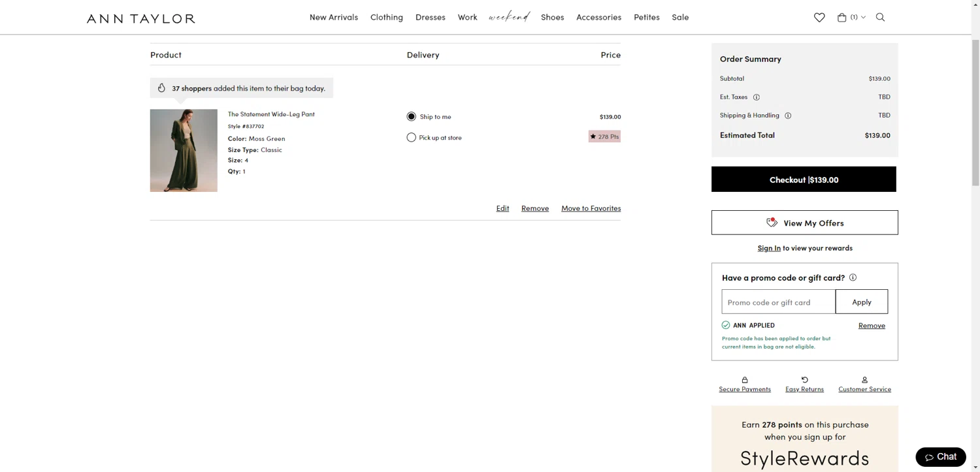Show Est. Taxes info icon
Screen dimensions: 980x472
coord(757,97)
